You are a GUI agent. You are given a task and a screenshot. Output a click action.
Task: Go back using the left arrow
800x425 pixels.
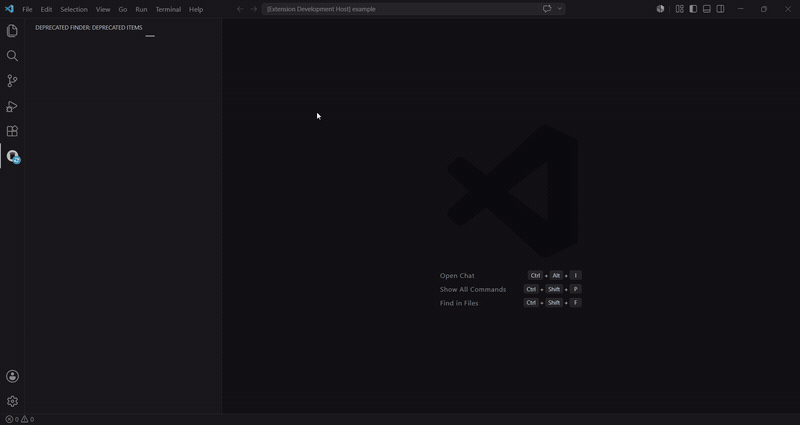[240, 9]
